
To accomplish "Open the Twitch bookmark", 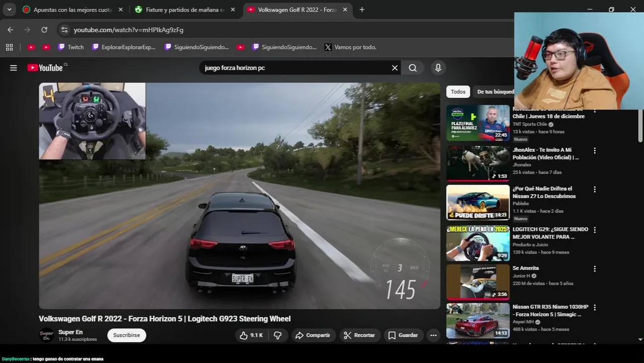I will [x=71, y=47].
